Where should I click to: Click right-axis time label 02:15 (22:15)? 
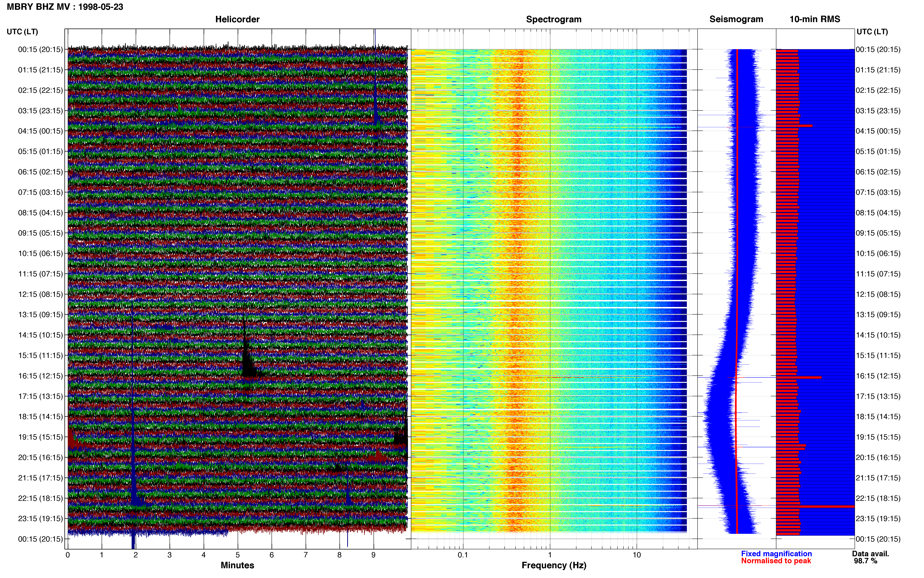878,90
